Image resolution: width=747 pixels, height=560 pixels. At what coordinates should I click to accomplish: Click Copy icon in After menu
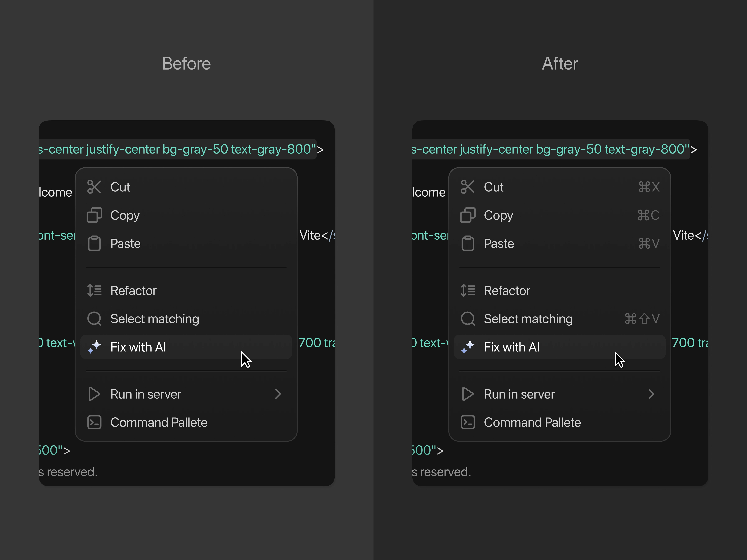(468, 215)
